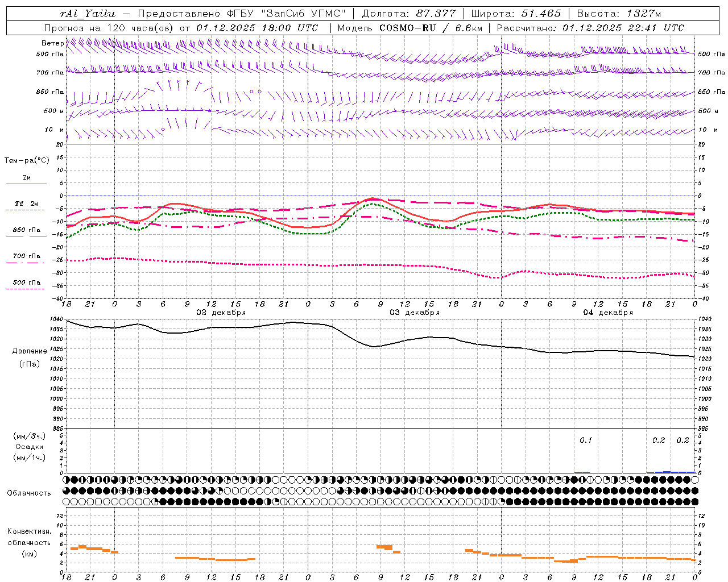Click the (гПа) unit under Давление
Image resolution: width=728 pixels, height=582 pixels.
coord(30,364)
